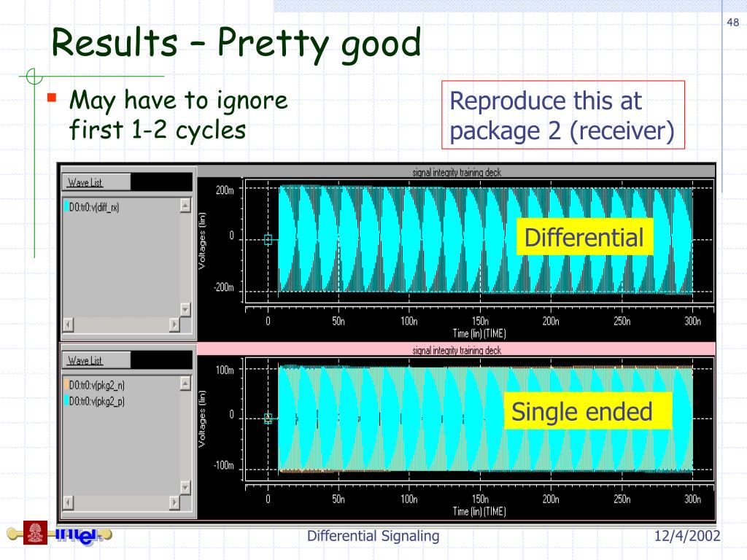
Task: Click the cursor marker on differential plot
Action: (268, 240)
